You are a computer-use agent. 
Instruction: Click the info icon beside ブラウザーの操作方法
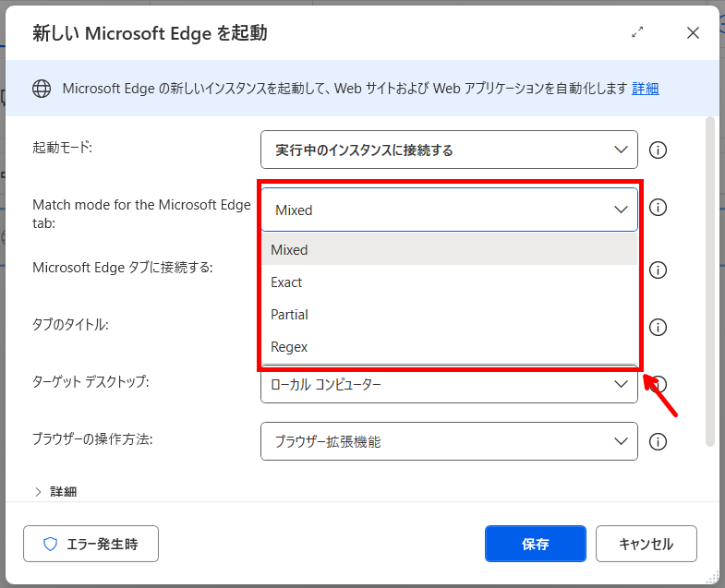(659, 442)
